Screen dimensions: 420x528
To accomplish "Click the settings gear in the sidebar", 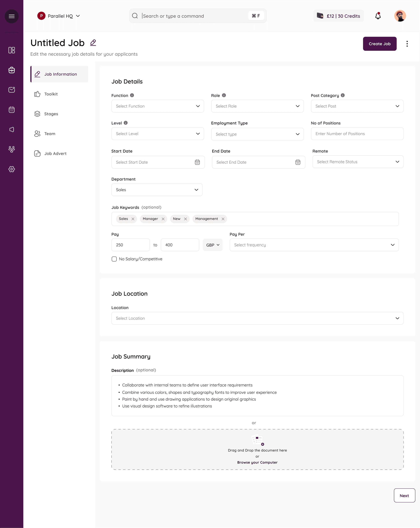I will (x=12, y=169).
